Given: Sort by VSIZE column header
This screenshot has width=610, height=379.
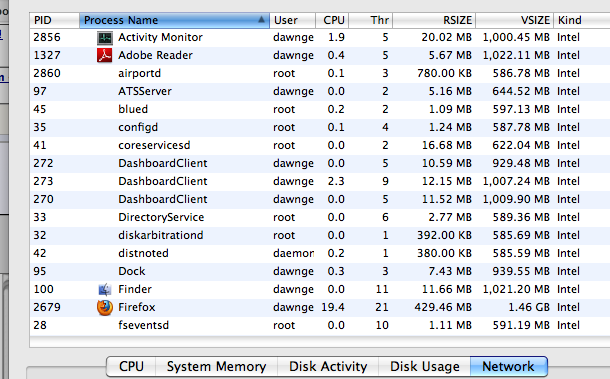Looking at the screenshot, I should (515, 20).
